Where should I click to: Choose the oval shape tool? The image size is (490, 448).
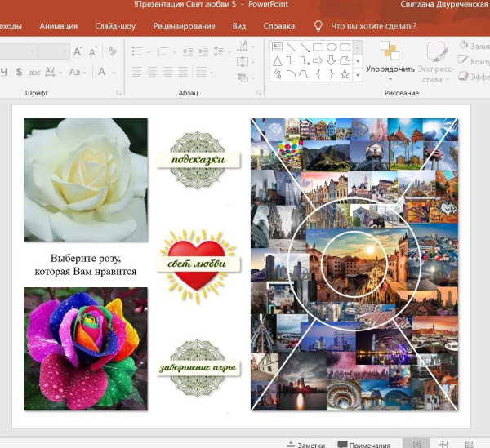332,47
